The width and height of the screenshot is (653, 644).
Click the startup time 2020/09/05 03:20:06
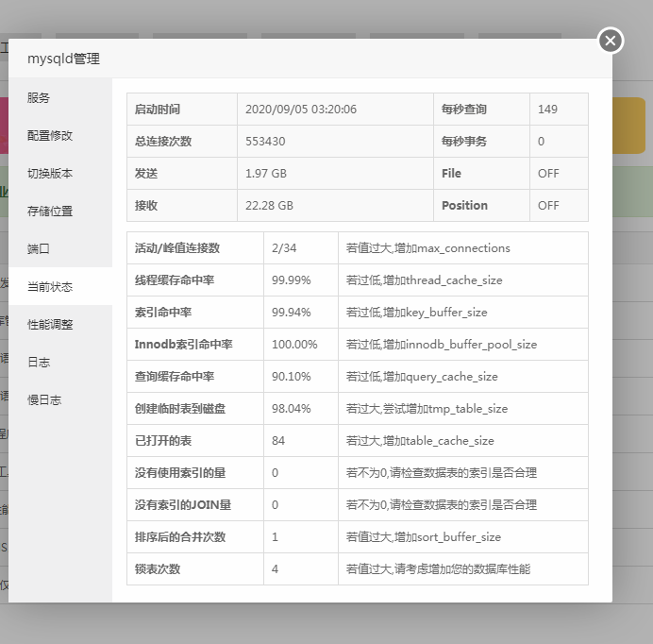301,110
